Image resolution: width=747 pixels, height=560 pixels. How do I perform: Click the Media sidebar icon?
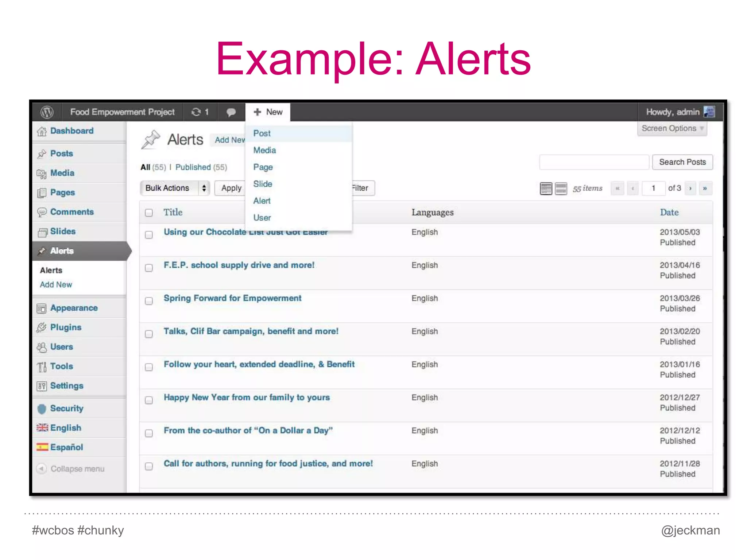(42, 174)
